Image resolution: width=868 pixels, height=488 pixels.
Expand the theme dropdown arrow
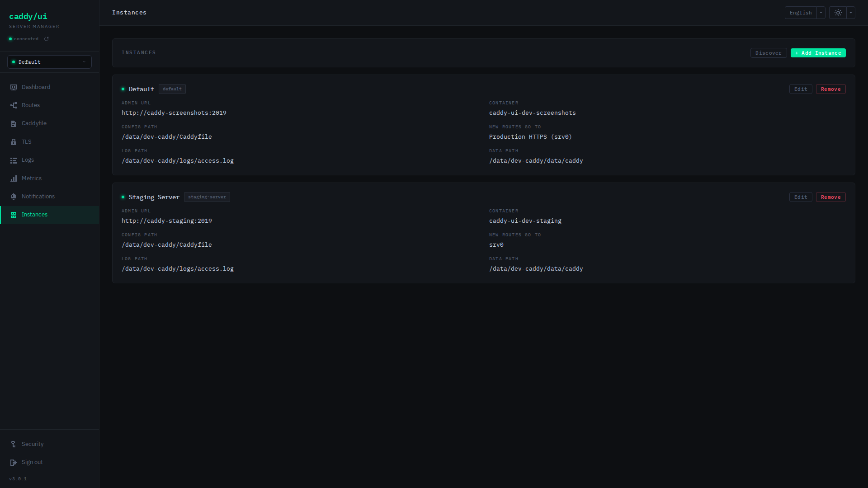click(851, 13)
